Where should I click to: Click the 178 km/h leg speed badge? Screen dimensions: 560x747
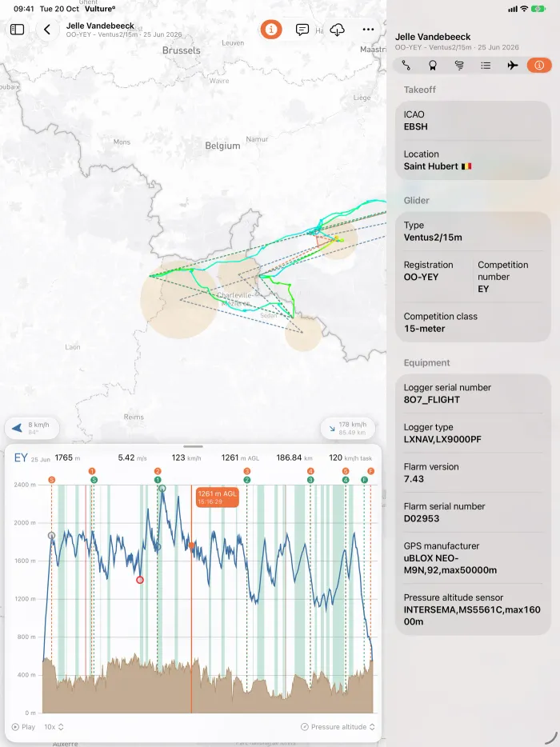[348, 428]
